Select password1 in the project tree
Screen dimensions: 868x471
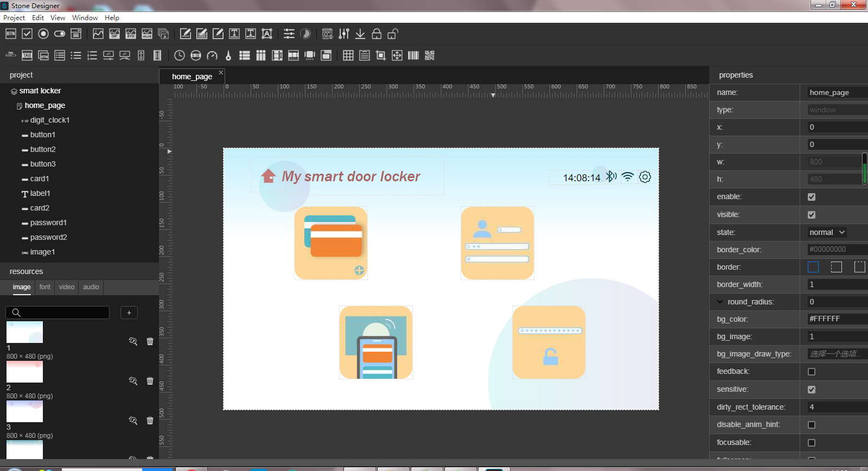click(x=48, y=222)
